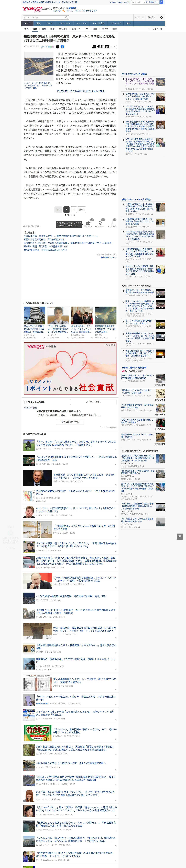Click the Yahoo! JAPAN news logo
Image resolution: width=186 pixels, height=868 pixels.
coord(37,9)
